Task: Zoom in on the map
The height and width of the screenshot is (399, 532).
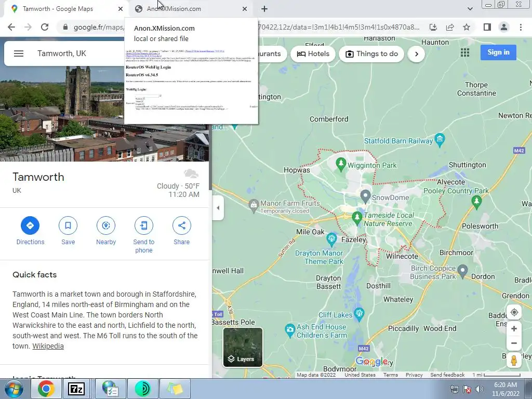Action: [x=514, y=328]
